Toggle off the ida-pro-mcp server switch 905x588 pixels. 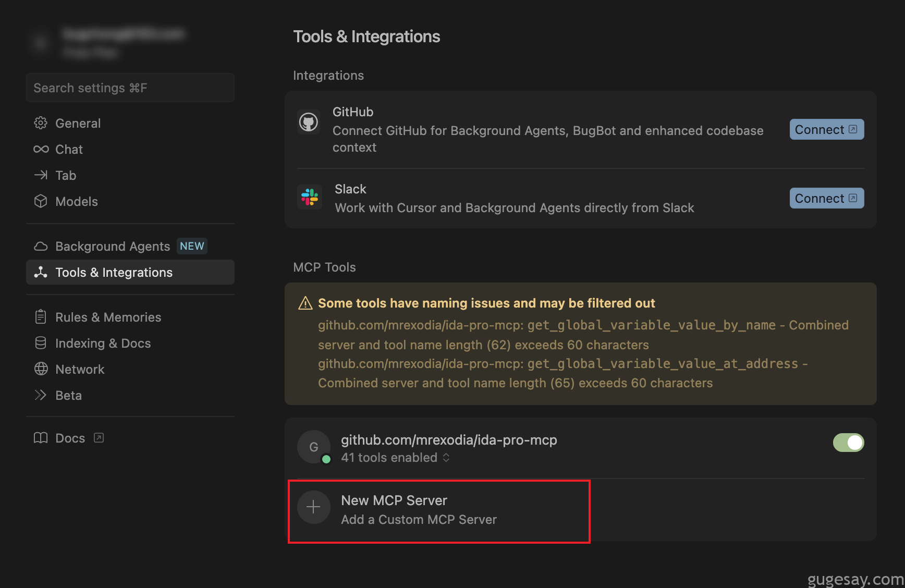tap(848, 443)
